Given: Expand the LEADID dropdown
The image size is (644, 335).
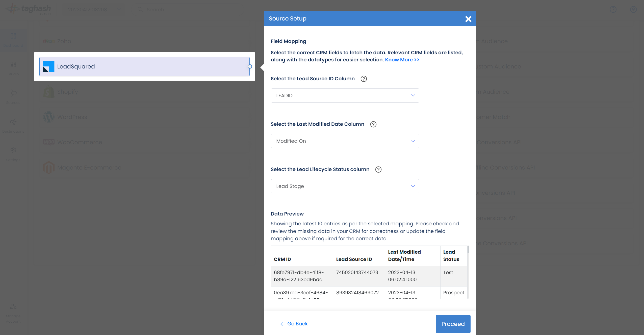Looking at the screenshot, I should (345, 95).
